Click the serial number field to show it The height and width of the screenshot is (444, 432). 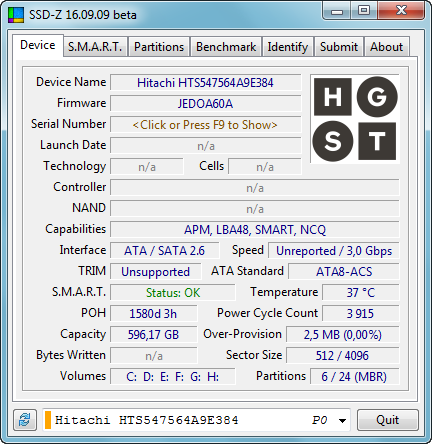point(206,125)
